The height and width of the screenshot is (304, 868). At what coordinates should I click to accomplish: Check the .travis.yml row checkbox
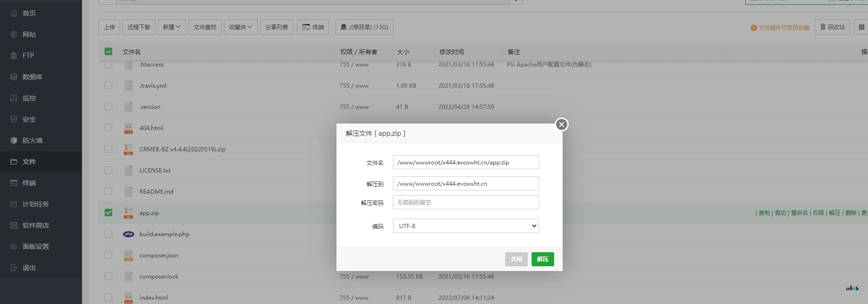(108, 85)
